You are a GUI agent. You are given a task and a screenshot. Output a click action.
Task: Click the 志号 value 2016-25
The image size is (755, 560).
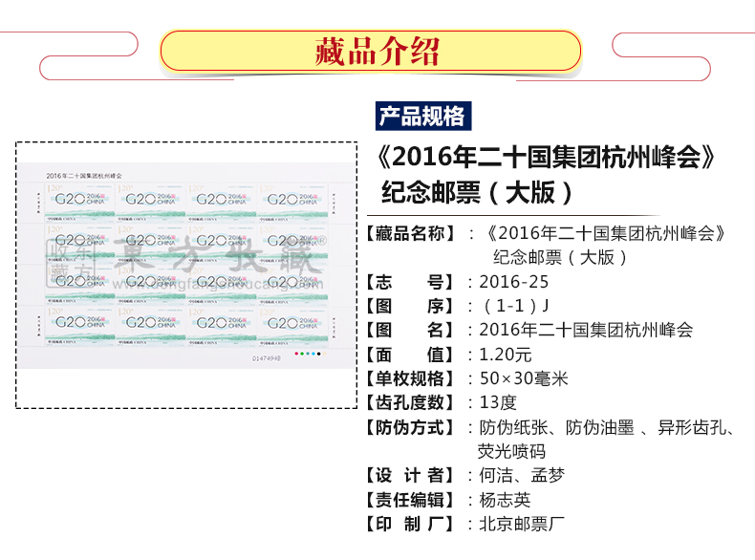[x=515, y=282]
